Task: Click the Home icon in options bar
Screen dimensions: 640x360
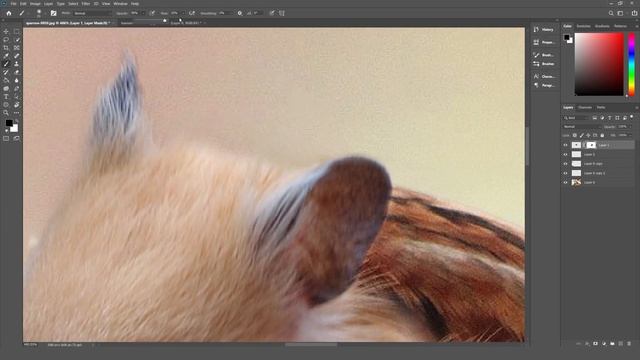Action: click(x=9, y=13)
